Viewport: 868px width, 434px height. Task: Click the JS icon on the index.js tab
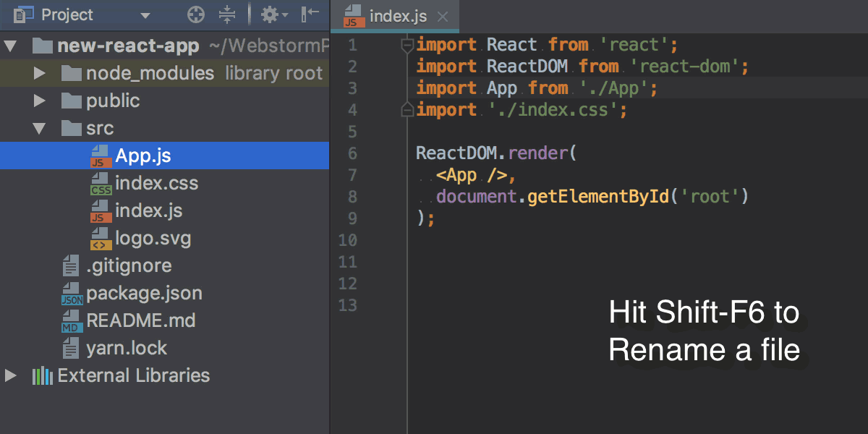pos(352,16)
